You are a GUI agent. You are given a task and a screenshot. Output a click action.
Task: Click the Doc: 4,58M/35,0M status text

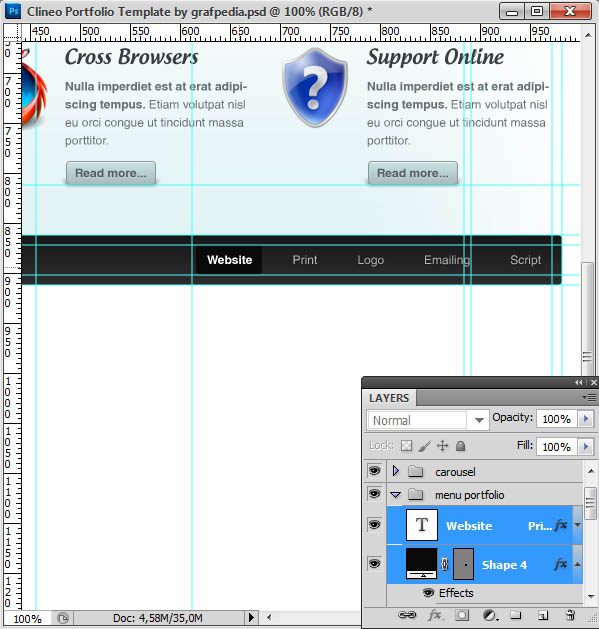coord(158,618)
